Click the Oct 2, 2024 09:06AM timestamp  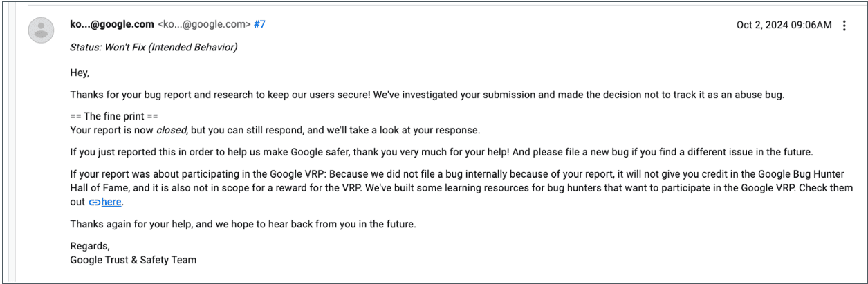(x=784, y=25)
